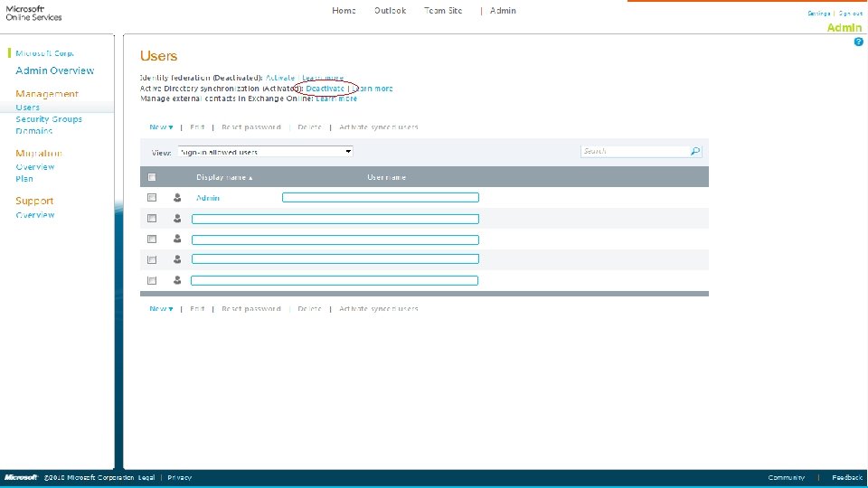Open the bottom New dropdown menu
Screen dimensions: 868x488
161,309
